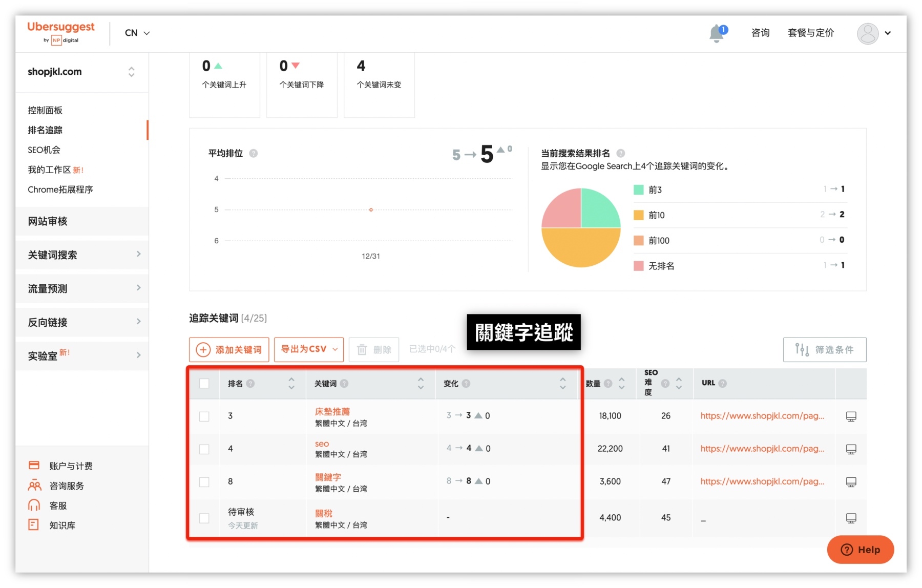Click help icon next to URL header
This screenshot has width=922, height=588.
pos(722,383)
